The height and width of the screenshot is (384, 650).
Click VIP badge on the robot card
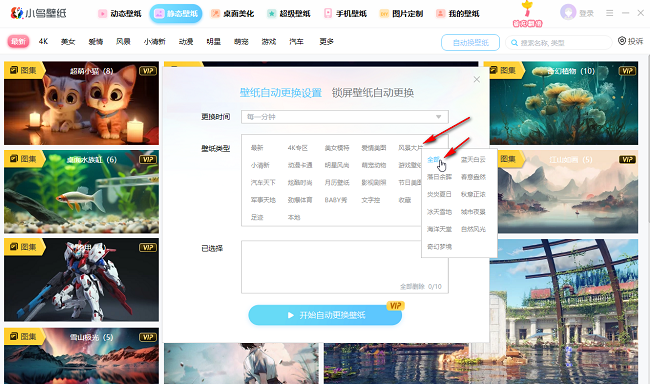(x=148, y=248)
